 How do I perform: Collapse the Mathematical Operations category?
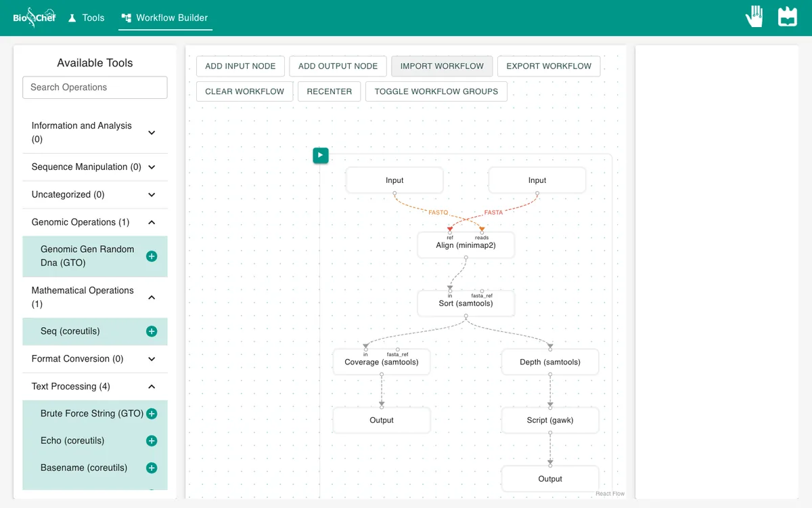(x=95, y=297)
